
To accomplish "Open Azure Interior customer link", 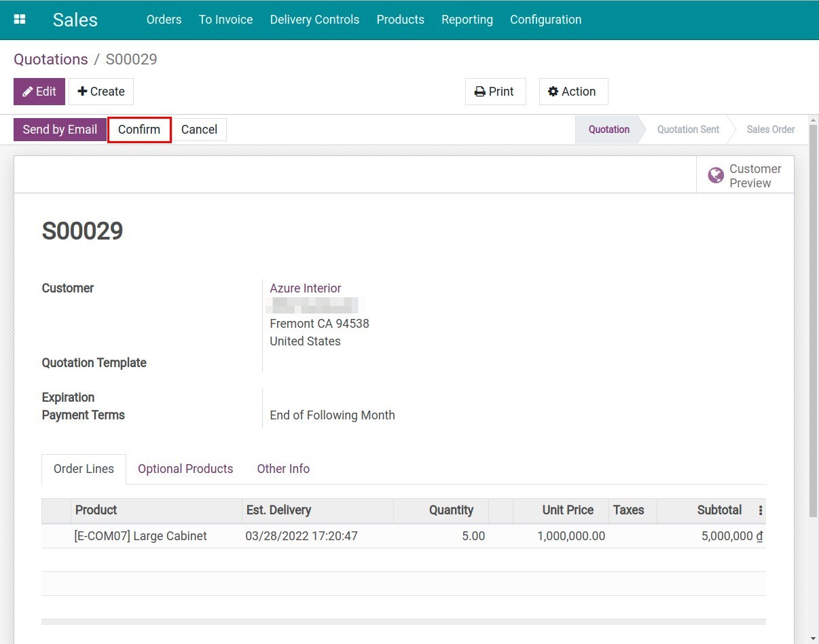I will coord(306,288).
